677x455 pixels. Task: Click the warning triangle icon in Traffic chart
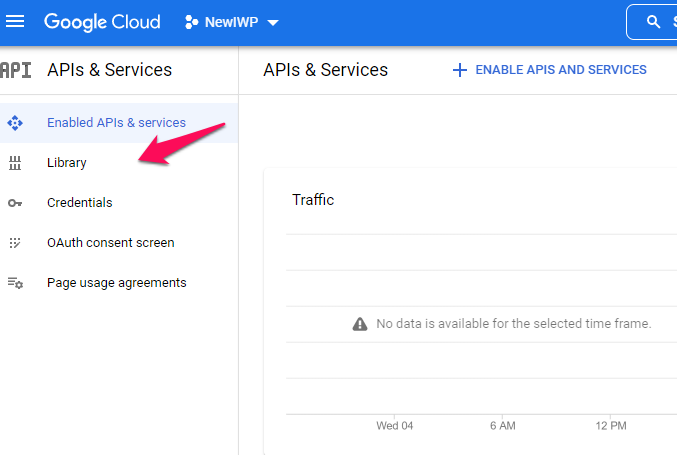360,324
